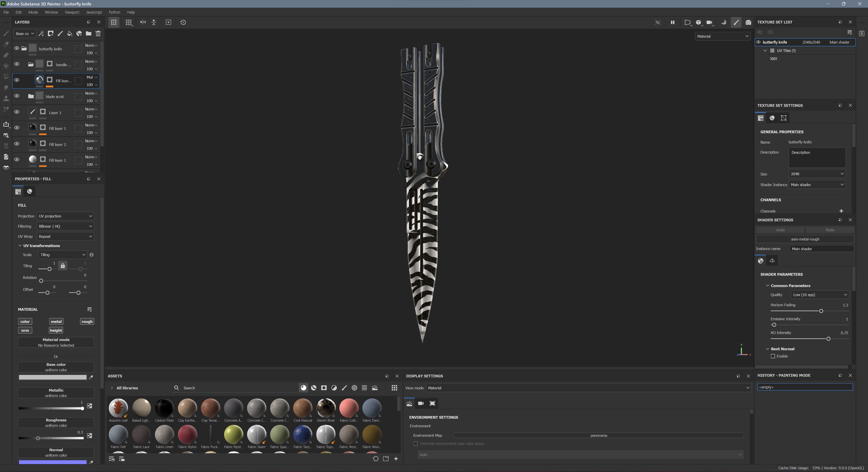
Task: Click the Resource updater icon in sidebar
Action: (x=6, y=157)
